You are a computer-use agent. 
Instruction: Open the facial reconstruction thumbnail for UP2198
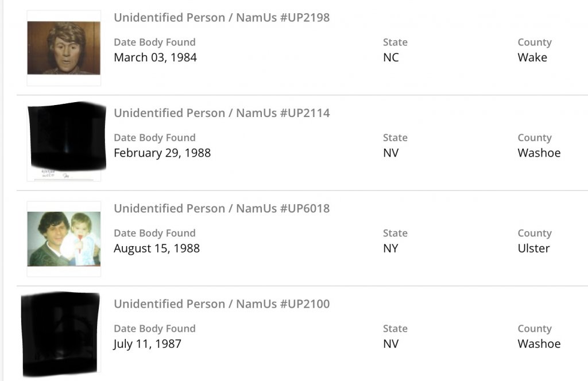[64, 48]
